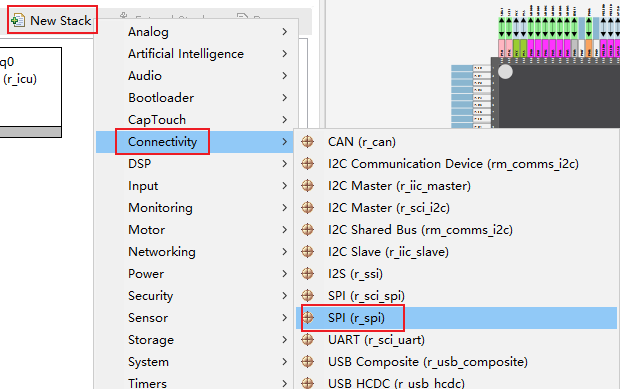This screenshot has width=620, height=389.
Task: Expand the Bootloader submenu arrow
Action: [x=285, y=98]
